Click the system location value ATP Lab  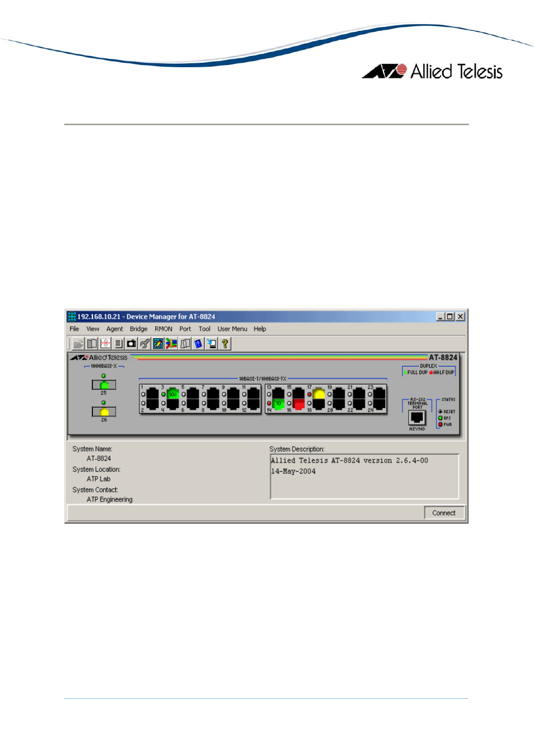click(99, 479)
